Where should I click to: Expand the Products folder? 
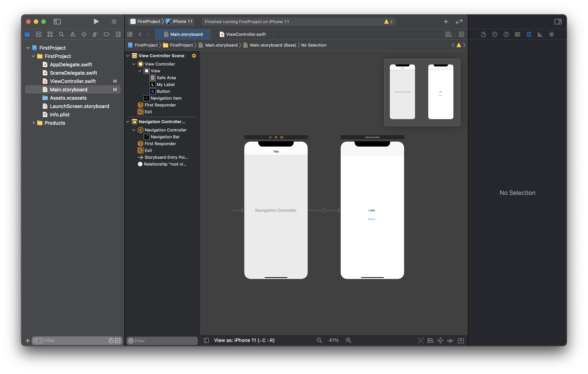[34, 123]
